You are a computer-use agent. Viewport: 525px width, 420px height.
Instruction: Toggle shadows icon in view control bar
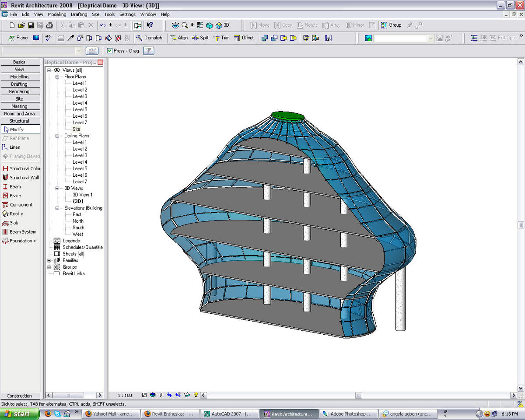pyautogui.click(x=161, y=395)
